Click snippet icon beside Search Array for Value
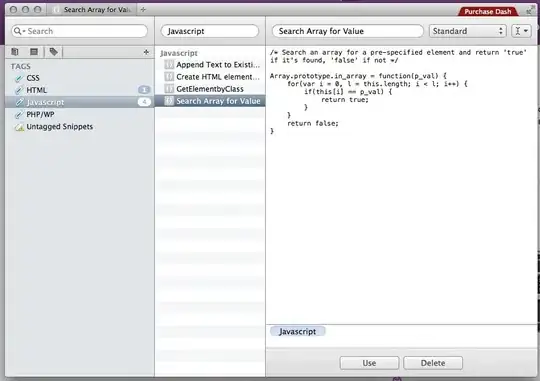Screen dimensions: 540x381 click(169, 101)
